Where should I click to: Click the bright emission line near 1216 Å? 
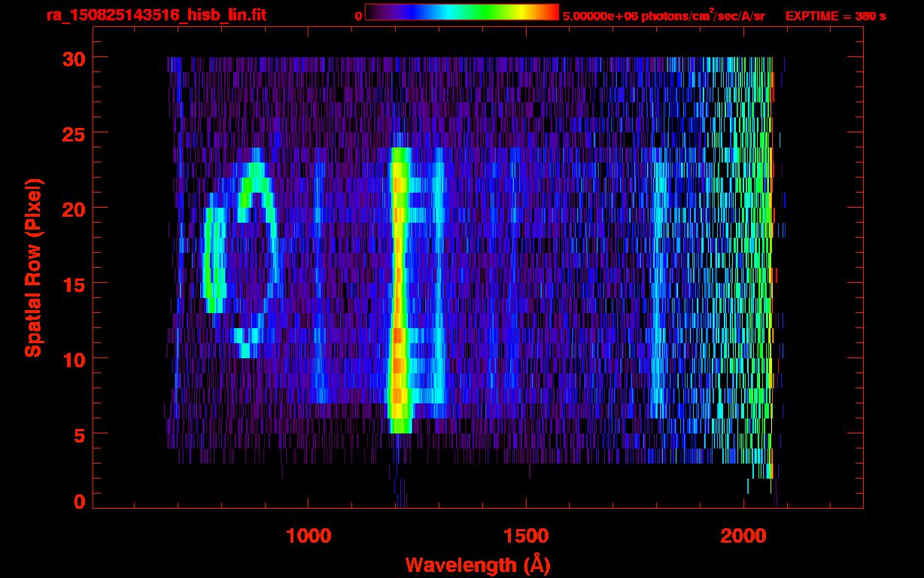[x=400, y=291]
